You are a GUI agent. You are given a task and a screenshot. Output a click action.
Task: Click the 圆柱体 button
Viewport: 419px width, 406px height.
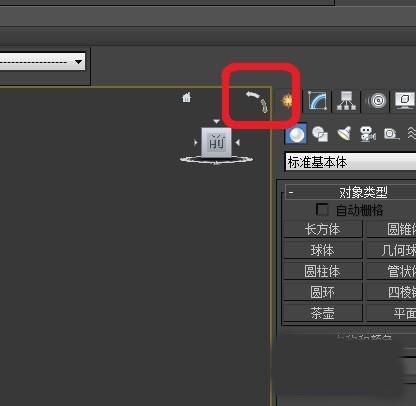(x=323, y=271)
